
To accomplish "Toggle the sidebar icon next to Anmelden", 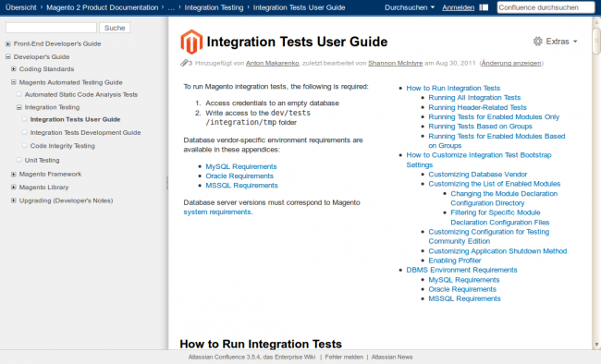I will [x=484, y=7].
